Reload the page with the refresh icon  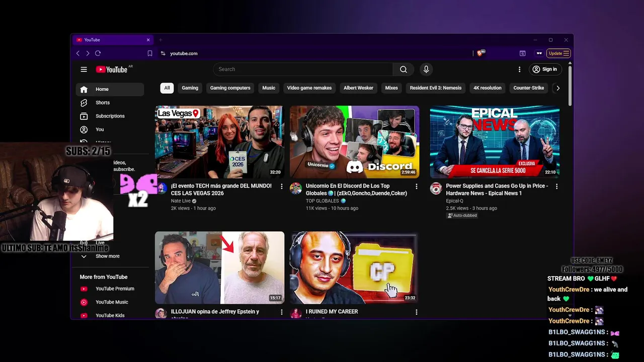[98, 53]
